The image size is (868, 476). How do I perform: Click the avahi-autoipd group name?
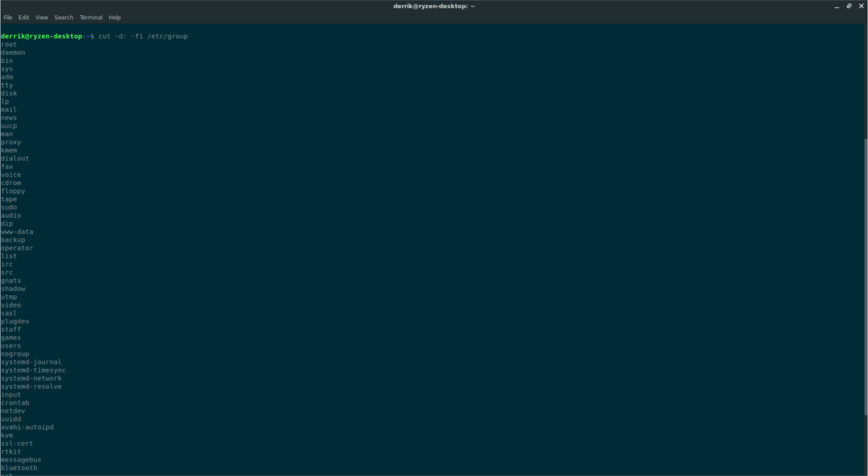tap(27, 427)
